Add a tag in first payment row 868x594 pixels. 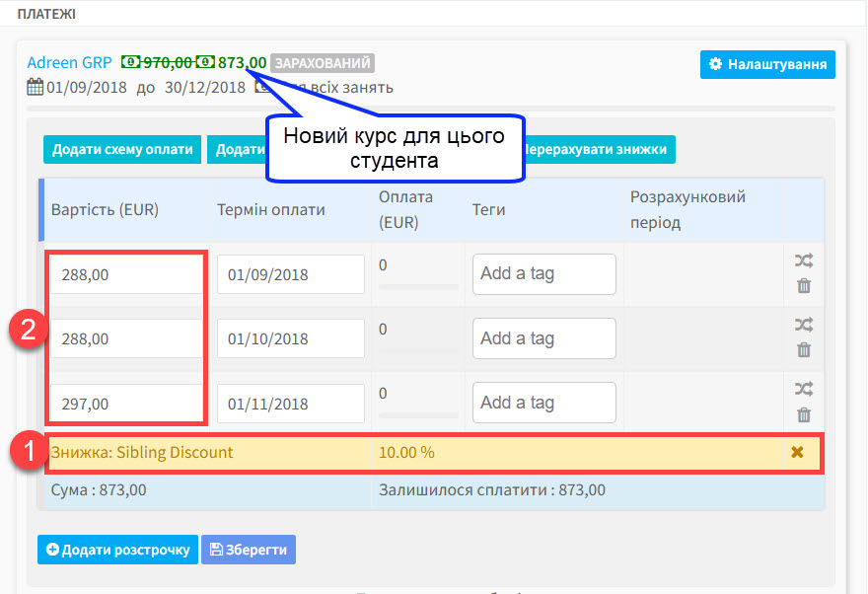point(543,274)
